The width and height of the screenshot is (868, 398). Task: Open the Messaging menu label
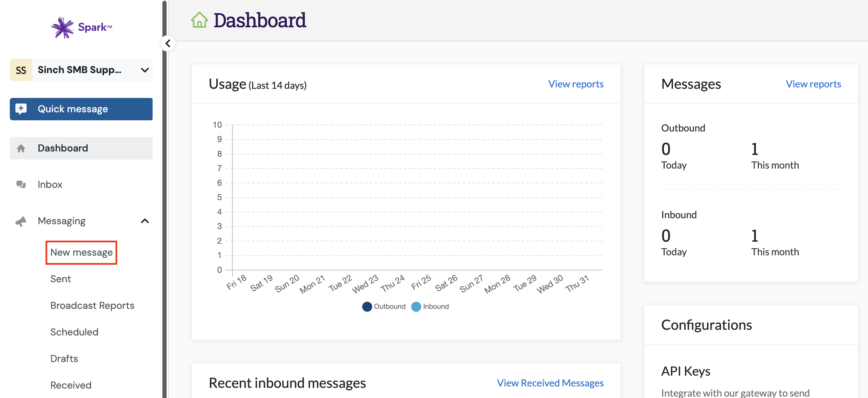[x=62, y=221]
